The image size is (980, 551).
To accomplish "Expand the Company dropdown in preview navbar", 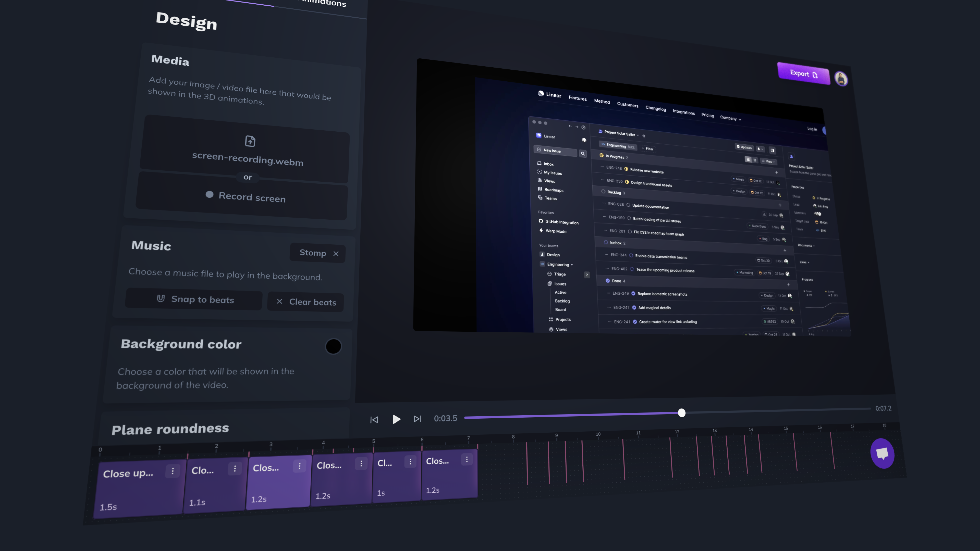I will 730,118.
